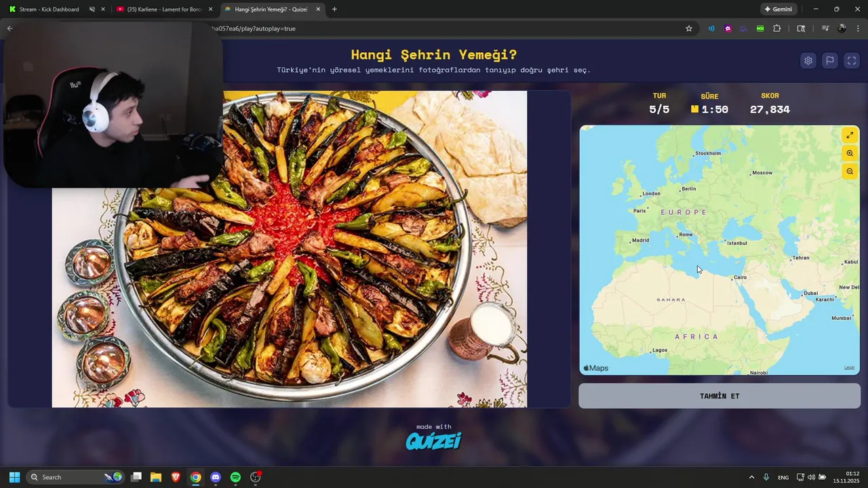Zoom in on the map
Viewport: 868px width, 488px height.
[850, 153]
